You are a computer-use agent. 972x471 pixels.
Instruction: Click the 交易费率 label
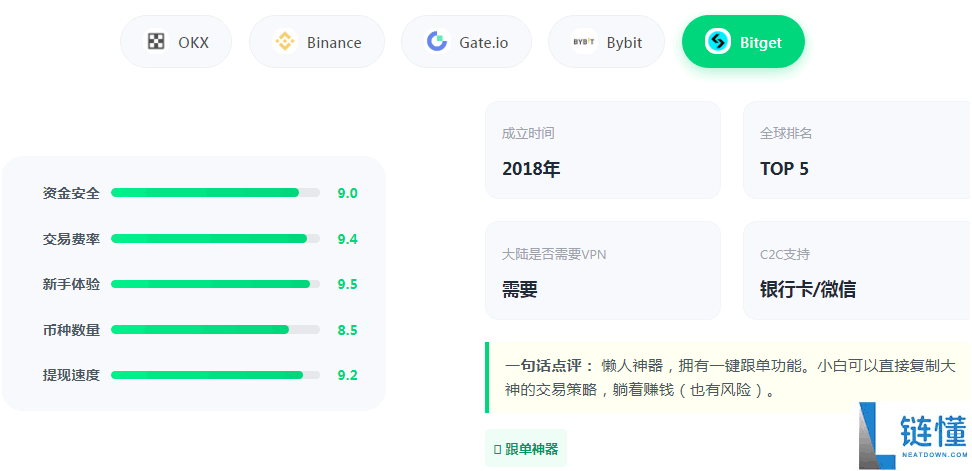(x=71, y=239)
